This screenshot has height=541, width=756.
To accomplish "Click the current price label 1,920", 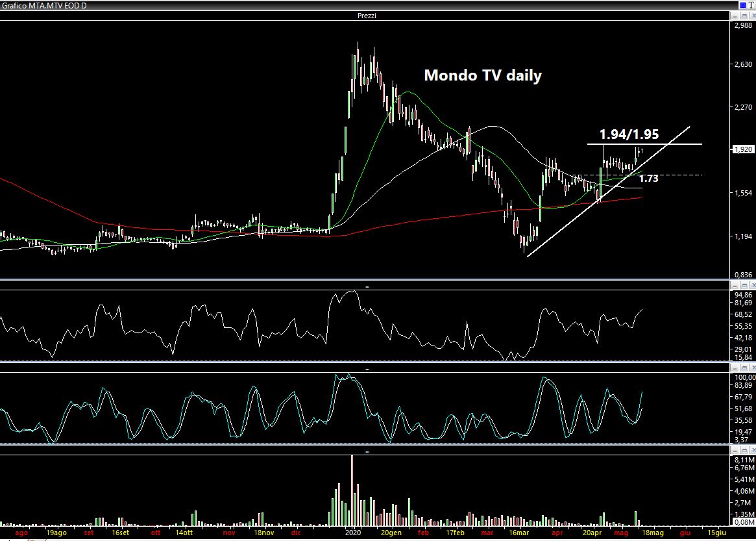I will pyautogui.click(x=743, y=149).
